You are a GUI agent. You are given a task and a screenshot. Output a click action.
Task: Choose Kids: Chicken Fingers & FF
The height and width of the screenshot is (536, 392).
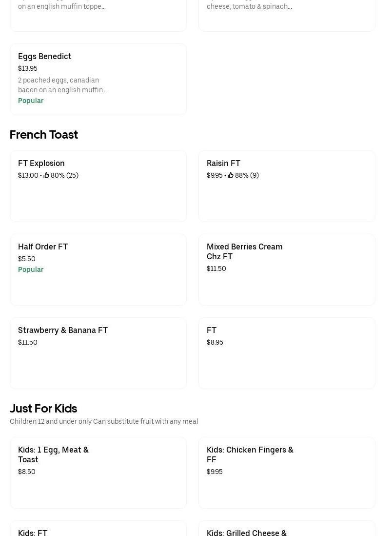(287, 473)
